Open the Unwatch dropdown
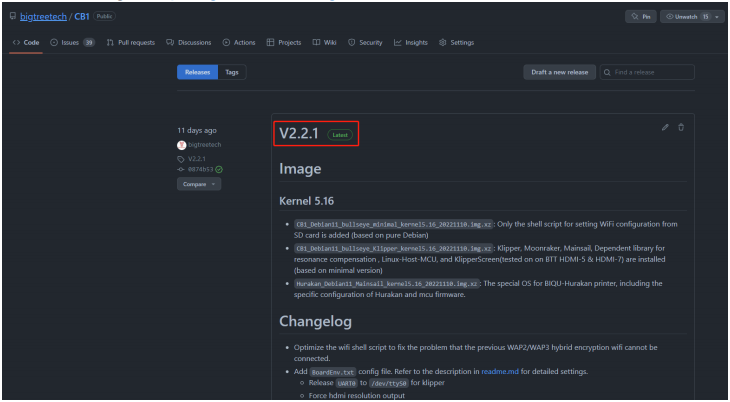 (695, 16)
